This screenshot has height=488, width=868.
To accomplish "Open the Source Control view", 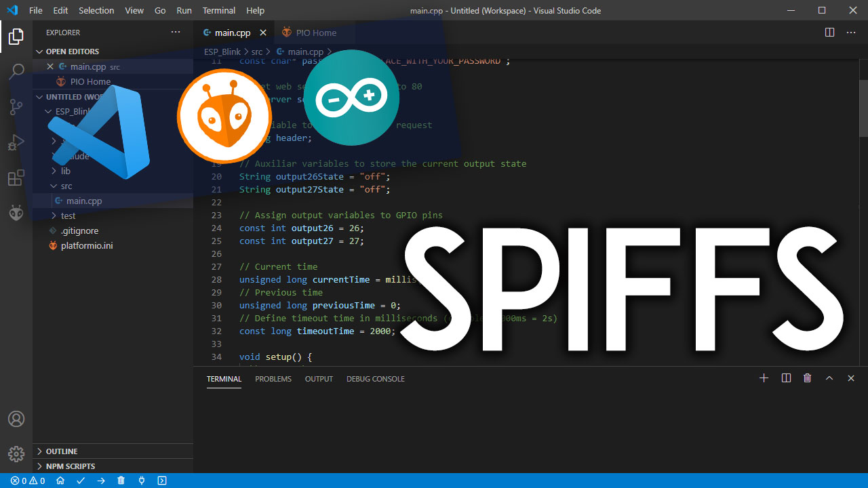I will coord(16,107).
